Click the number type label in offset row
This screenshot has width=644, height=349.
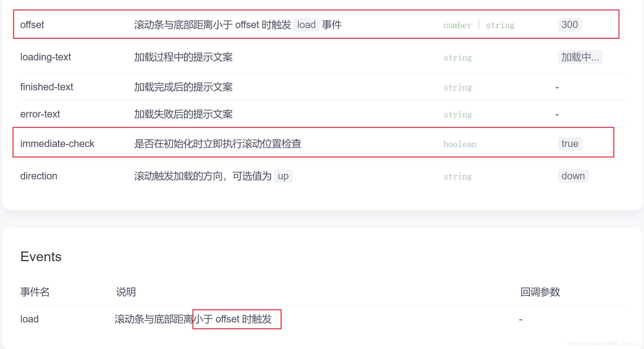pyautogui.click(x=457, y=25)
